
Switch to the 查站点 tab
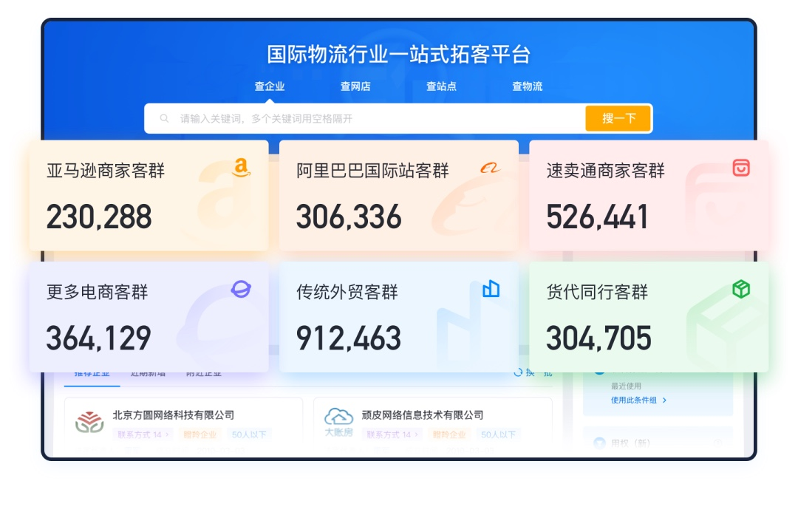pos(442,86)
